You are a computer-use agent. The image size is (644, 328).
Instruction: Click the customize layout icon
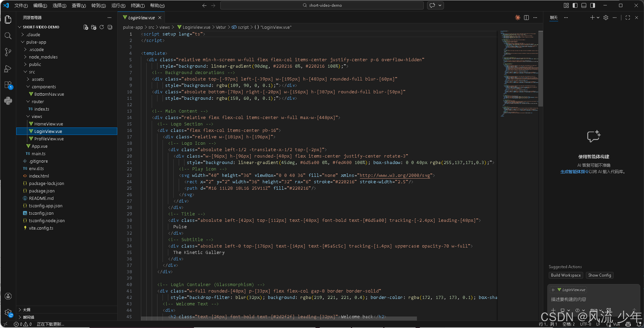[566, 5]
